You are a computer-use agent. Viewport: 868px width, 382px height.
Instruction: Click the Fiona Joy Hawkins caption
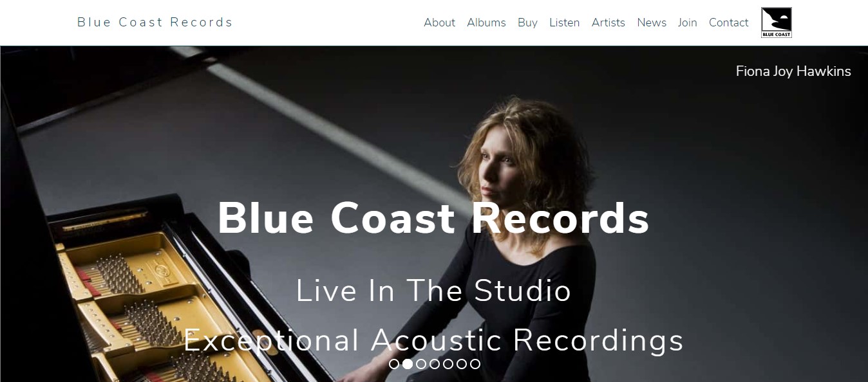(x=793, y=71)
